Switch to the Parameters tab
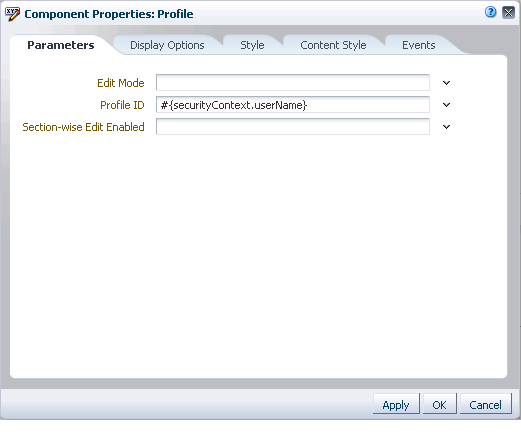Viewport: 521px width, 432px height. [61, 45]
